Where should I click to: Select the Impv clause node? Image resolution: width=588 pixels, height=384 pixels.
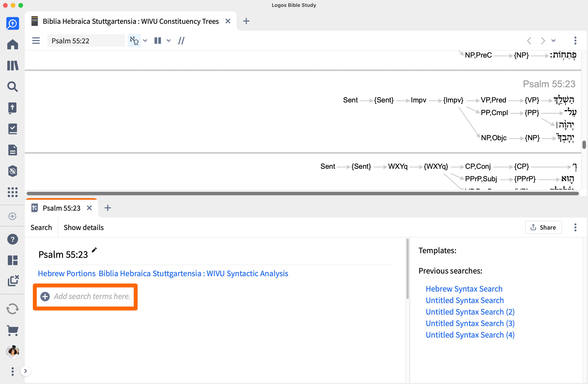[x=418, y=100]
